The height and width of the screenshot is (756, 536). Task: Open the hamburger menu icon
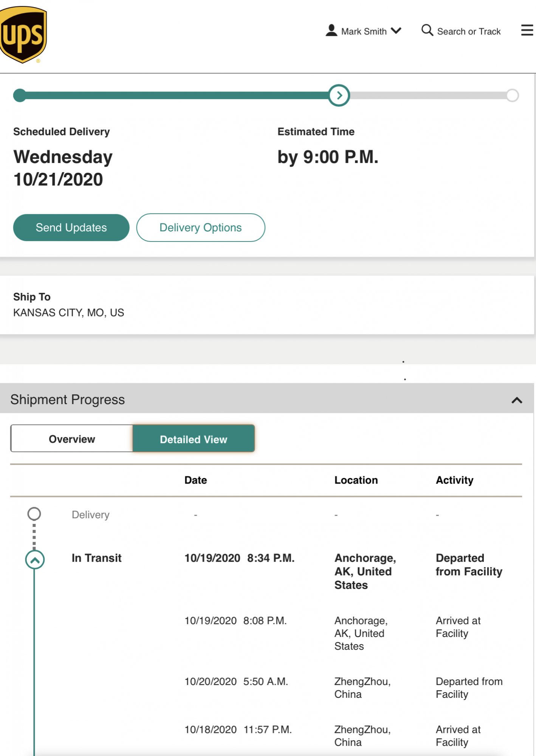pyautogui.click(x=527, y=30)
